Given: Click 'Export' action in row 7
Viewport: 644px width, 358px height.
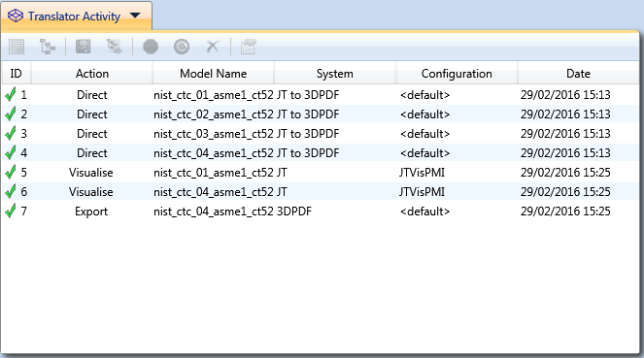Looking at the screenshot, I should click(x=91, y=212).
